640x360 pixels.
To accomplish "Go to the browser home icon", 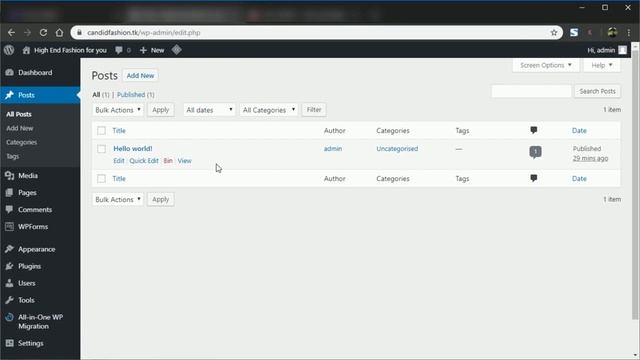I will click(x=60, y=33).
